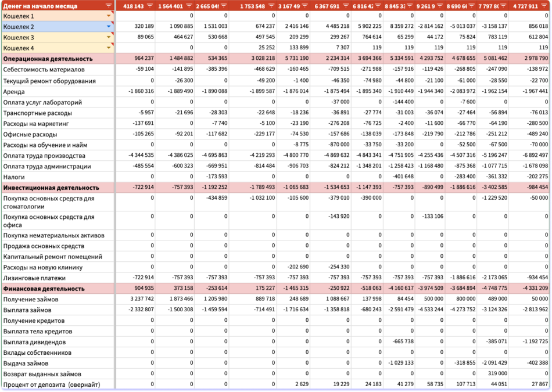Open the Кошелек 1 dropdown arrow
552x392 pixels.
point(109,16)
